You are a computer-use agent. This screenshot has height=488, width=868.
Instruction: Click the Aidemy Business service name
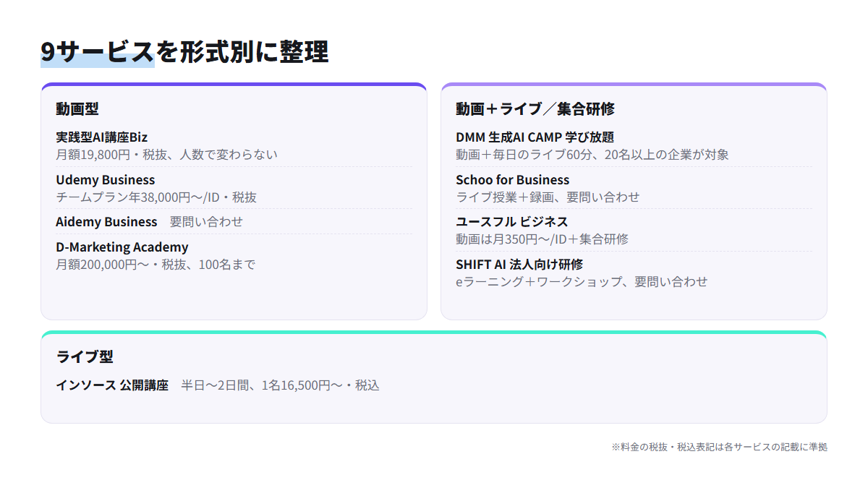(x=106, y=222)
